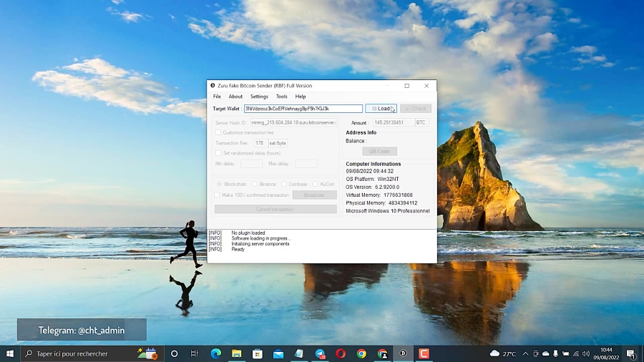The height and width of the screenshot is (362, 644).
Task: Click the Google Chrome taskbar icon
Action: click(361, 353)
